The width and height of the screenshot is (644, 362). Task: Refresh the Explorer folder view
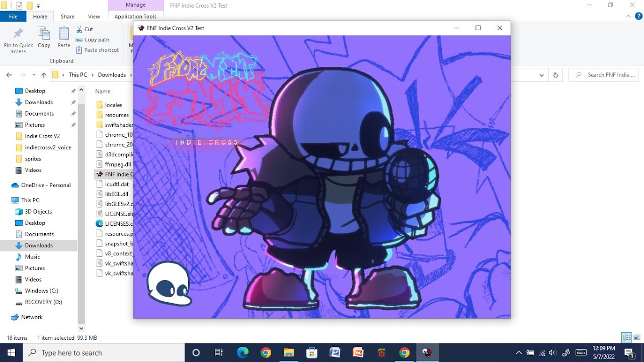[x=555, y=75]
